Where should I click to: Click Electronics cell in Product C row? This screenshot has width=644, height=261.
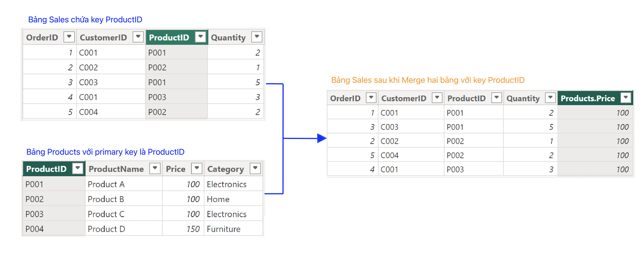coord(233,214)
